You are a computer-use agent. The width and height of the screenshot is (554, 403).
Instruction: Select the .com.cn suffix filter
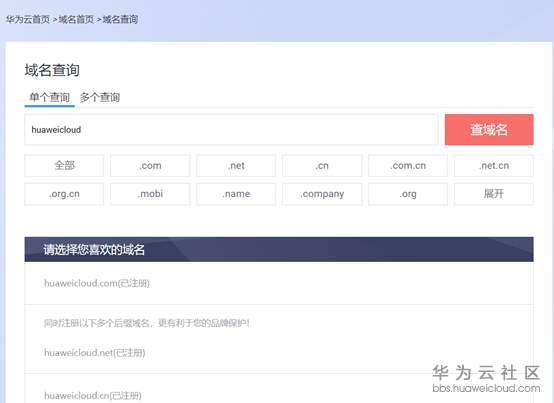[408, 165]
